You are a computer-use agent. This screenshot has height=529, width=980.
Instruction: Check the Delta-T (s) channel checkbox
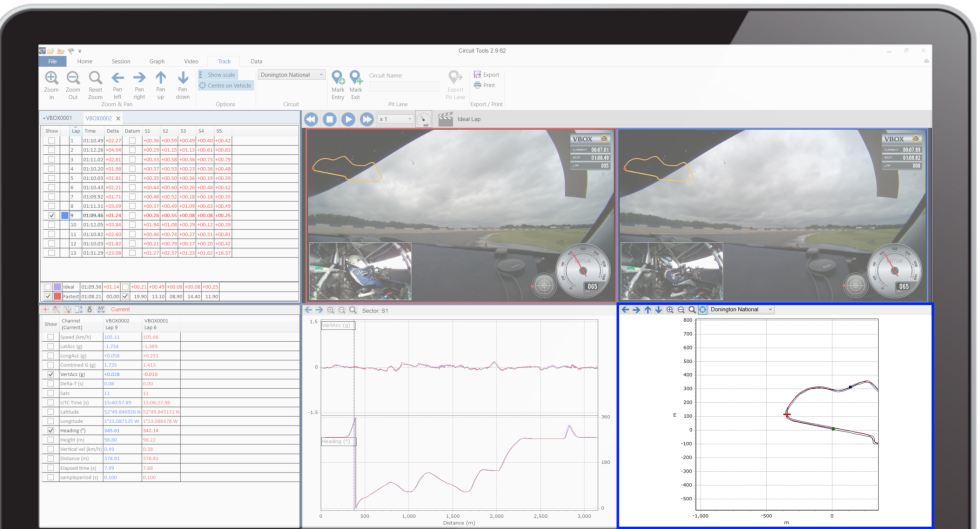click(51, 384)
